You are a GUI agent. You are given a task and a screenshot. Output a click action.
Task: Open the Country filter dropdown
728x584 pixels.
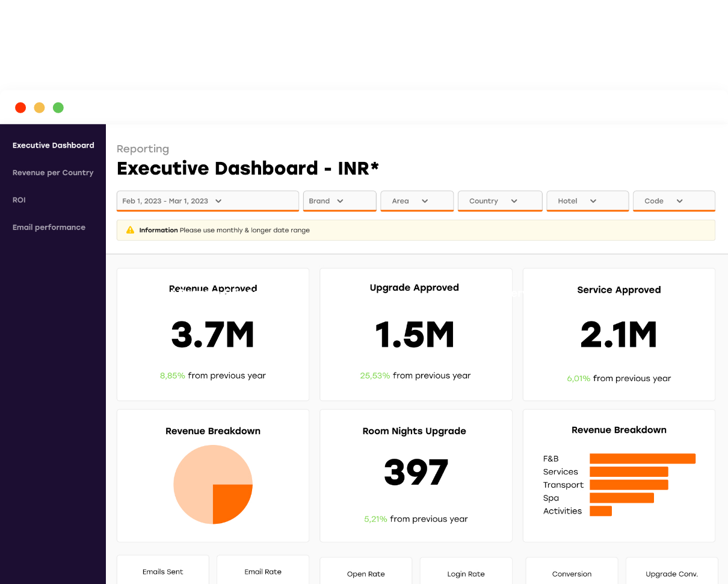tap(500, 201)
